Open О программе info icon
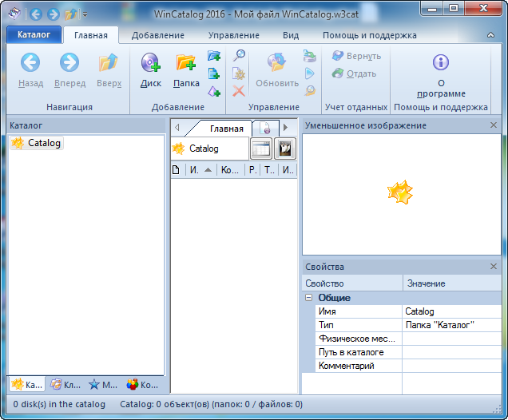The height and width of the screenshot is (420, 508). click(x=440, y=63)
